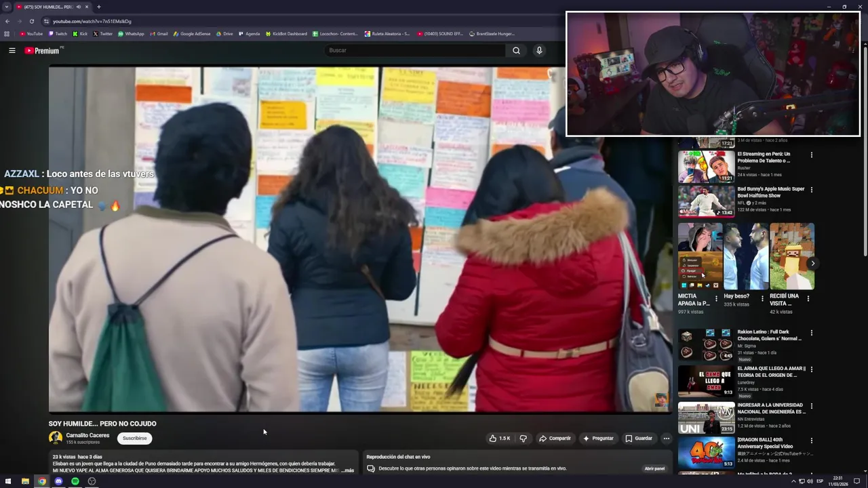The image size is (868, 488).
Task: Open KickBot Dashboard bookmark
Action: [x=286, y=33]
